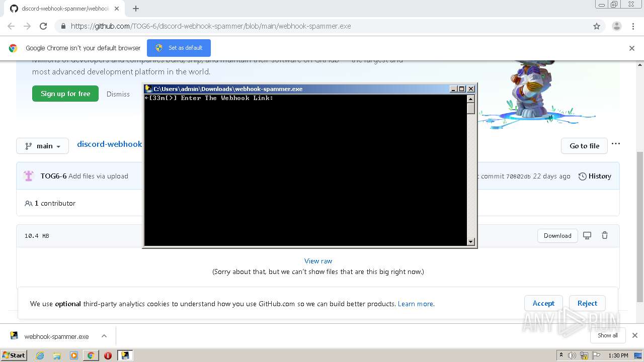Reload the GitHub page

pos(43,26)
